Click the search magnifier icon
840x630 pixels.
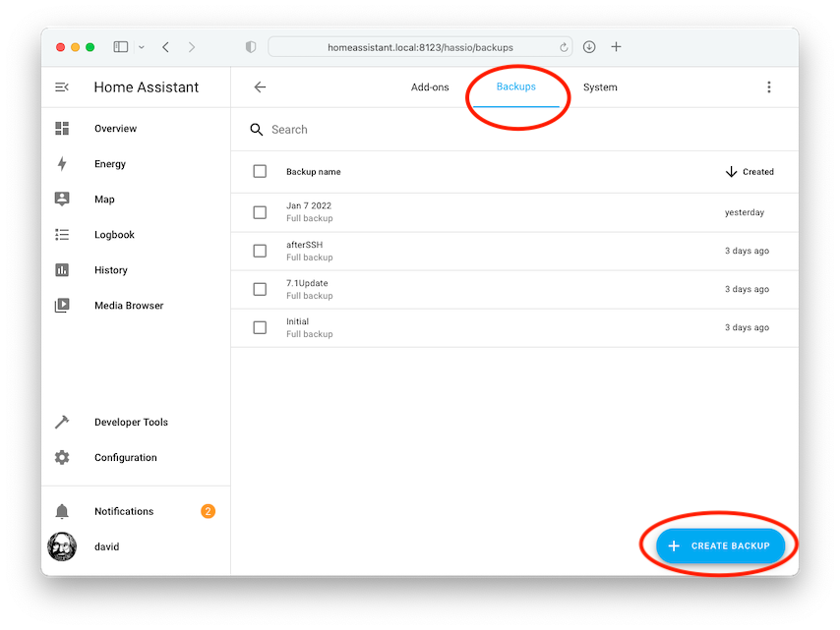tap(257, 130)
